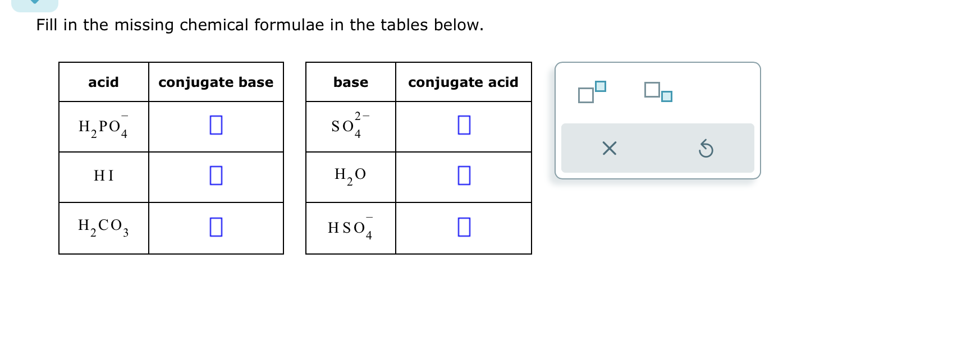The height and width of the screenshot is (360, 980).
Task: Select the acid column header cell
Action: (103, 82)
